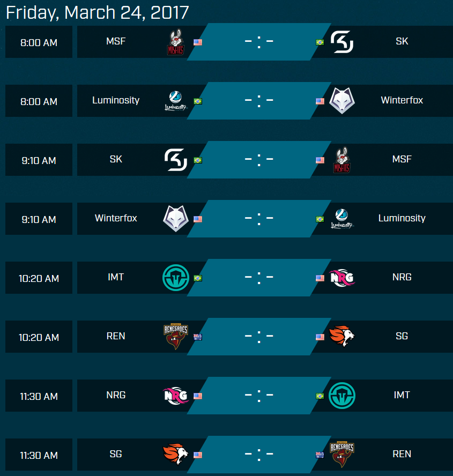Open the Luminosity vs Winterfox score box

coord(259,101)
